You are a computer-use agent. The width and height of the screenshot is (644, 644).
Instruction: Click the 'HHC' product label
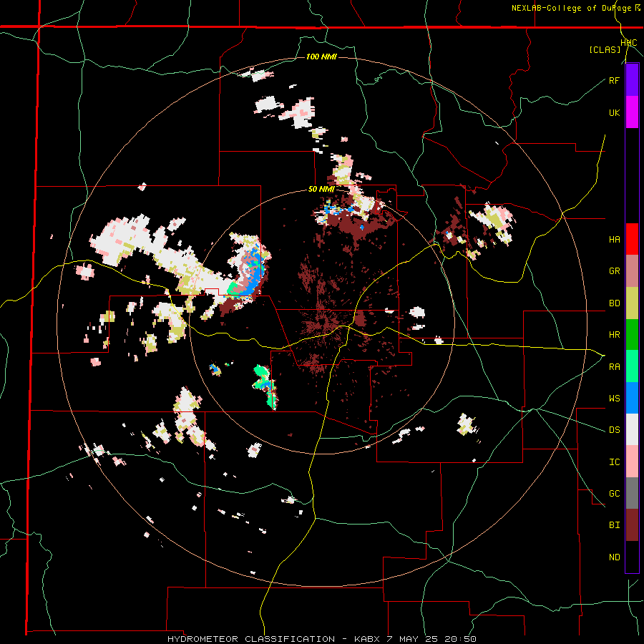point(628,43)
